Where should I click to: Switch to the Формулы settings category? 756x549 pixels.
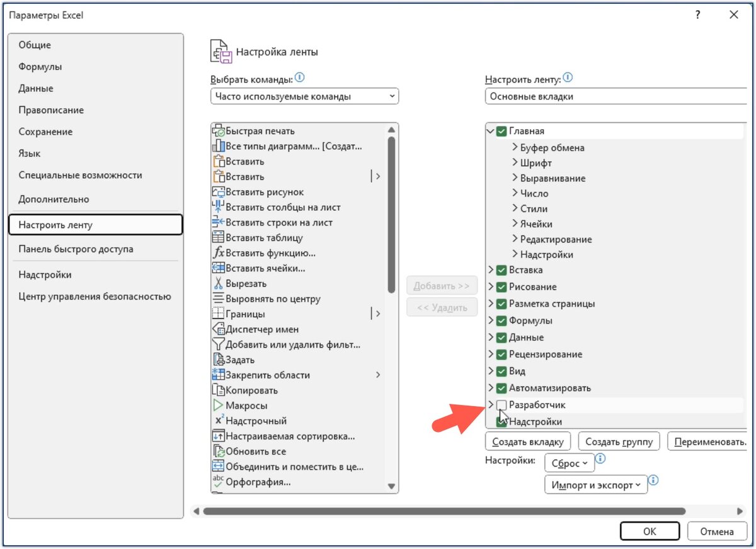96,67
